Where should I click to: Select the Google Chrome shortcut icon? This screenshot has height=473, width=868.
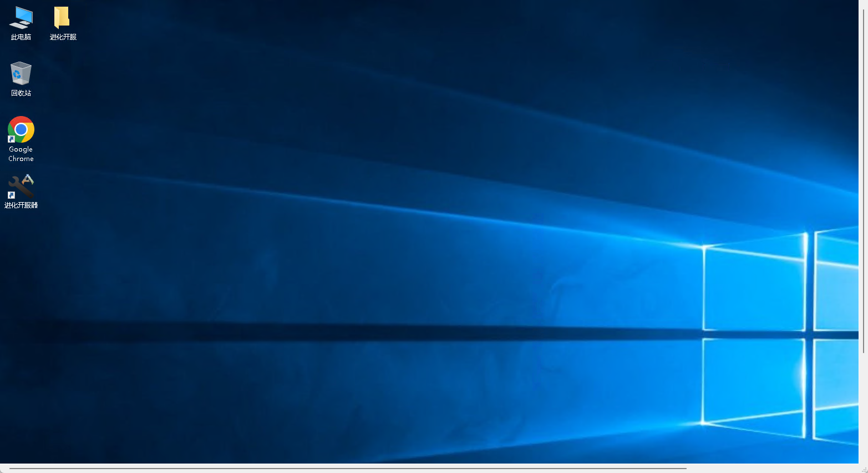(21, 129)
